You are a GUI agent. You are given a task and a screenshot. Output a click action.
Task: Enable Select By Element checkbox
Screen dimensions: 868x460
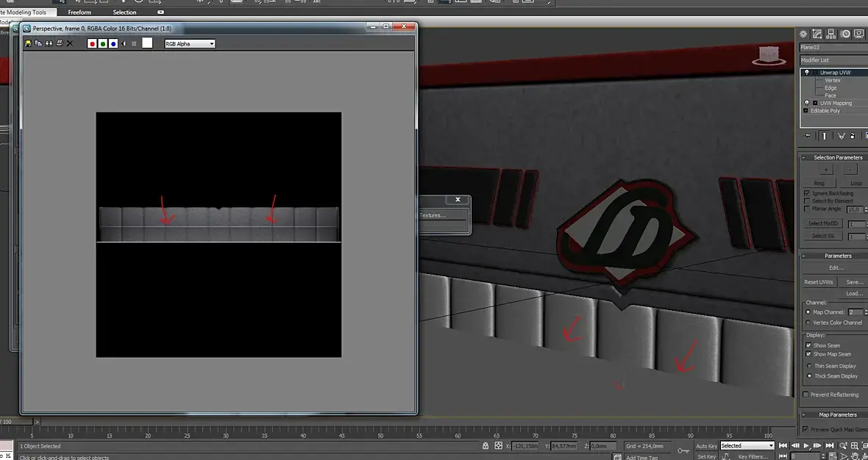(806, 201)
